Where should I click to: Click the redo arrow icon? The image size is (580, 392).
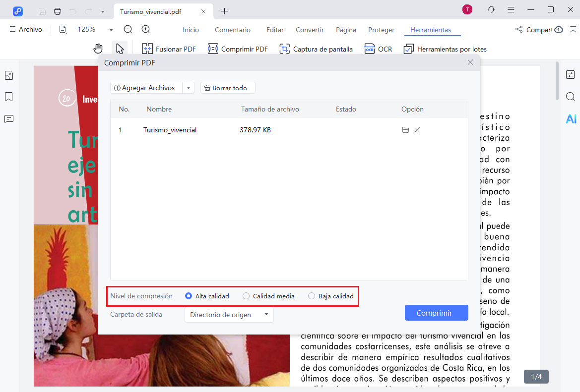pyautogui.click(x=88, y=11)
